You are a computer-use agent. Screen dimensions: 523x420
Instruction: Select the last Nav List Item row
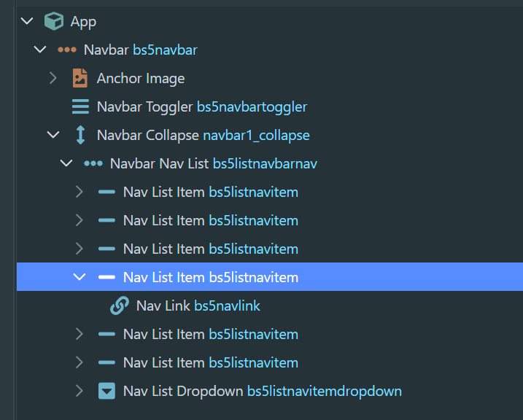(x=270, y=362)
